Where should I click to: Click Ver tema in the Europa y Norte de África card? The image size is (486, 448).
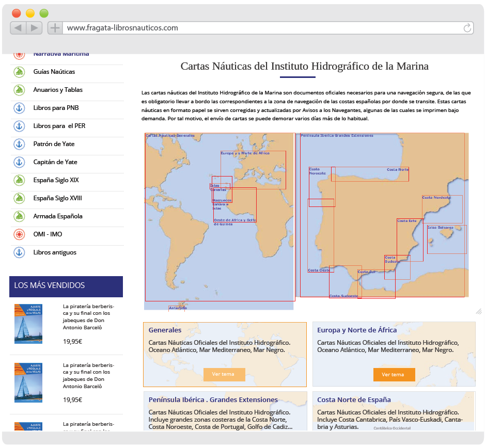(x=394, y=375)
